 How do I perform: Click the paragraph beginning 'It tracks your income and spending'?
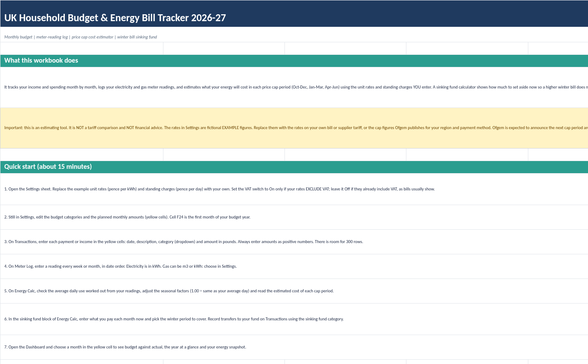click(x=294, y=87)
